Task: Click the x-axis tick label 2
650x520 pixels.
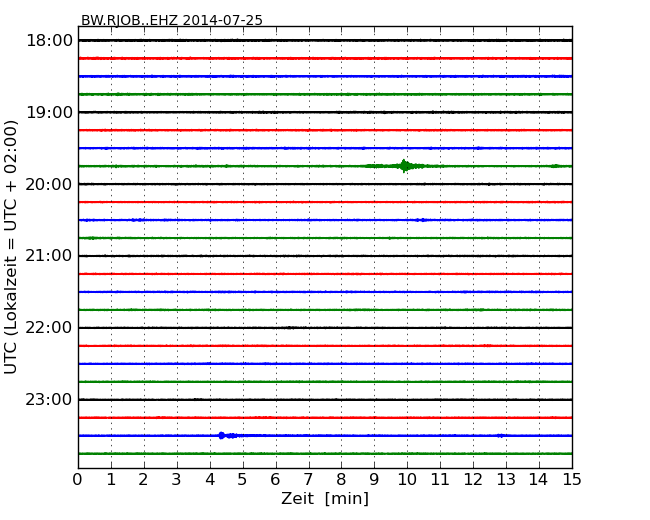Action: [x=143, y=480]
